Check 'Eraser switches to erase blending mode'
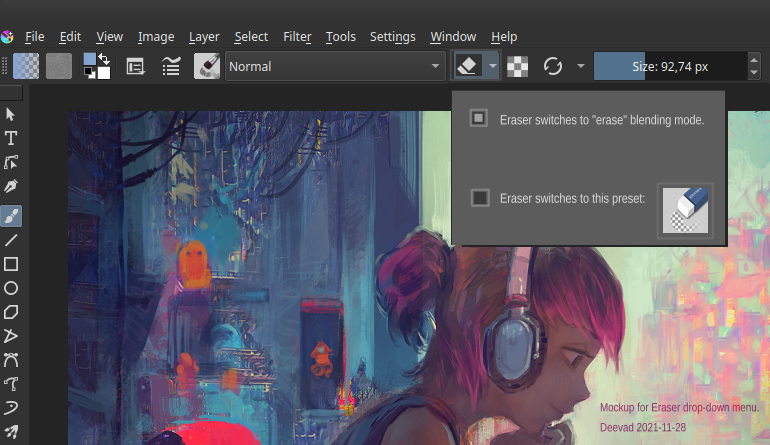Viewport: 770px width, 445px height. click(479, 118)
